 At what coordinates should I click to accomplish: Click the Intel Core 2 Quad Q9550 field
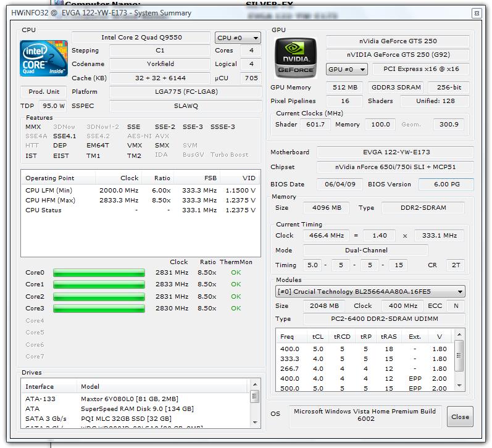[141, 37]
